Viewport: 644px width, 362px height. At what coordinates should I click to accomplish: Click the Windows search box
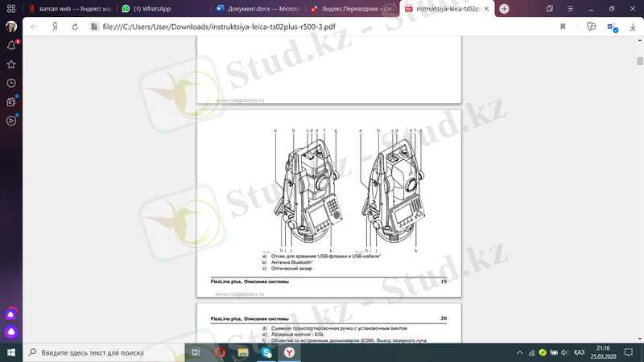[105, 352]
